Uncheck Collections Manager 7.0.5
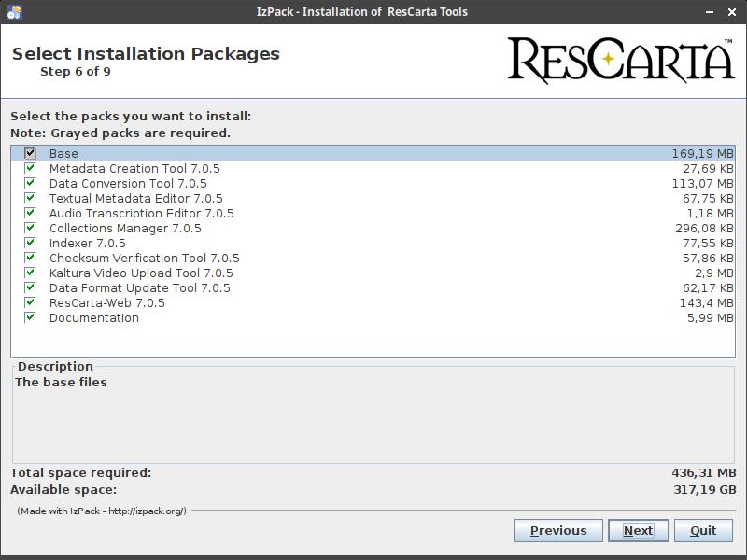 (x=30, y=228)
